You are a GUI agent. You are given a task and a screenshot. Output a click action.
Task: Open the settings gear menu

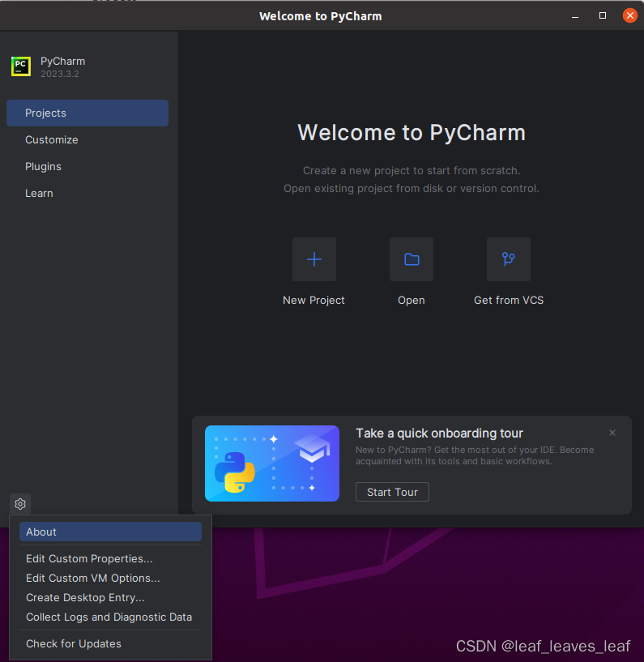20,504
